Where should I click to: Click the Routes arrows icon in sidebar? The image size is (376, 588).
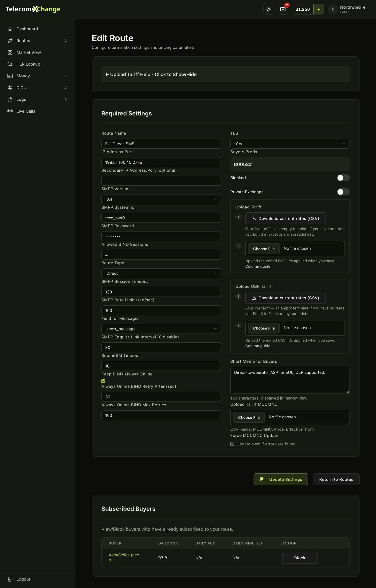(10, 40)
